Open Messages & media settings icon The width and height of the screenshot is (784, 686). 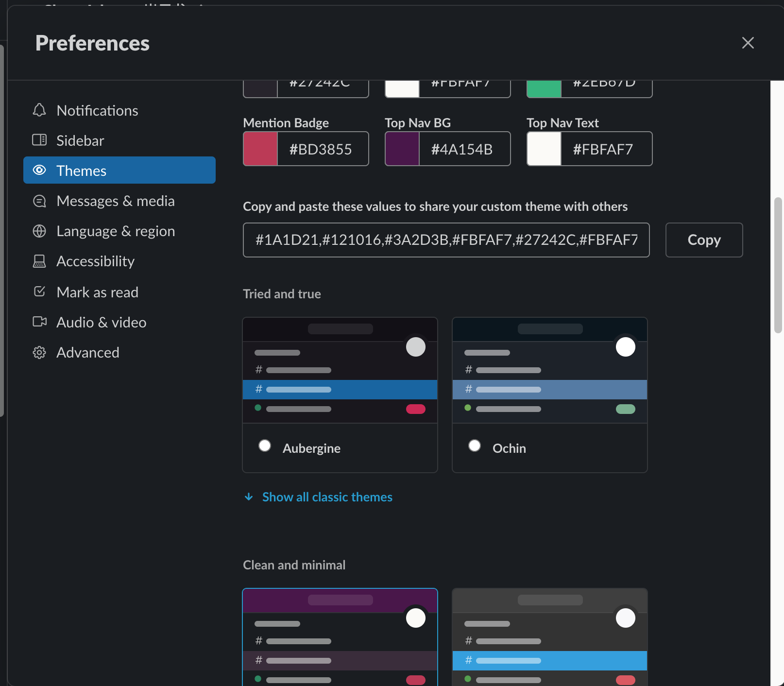39,201
